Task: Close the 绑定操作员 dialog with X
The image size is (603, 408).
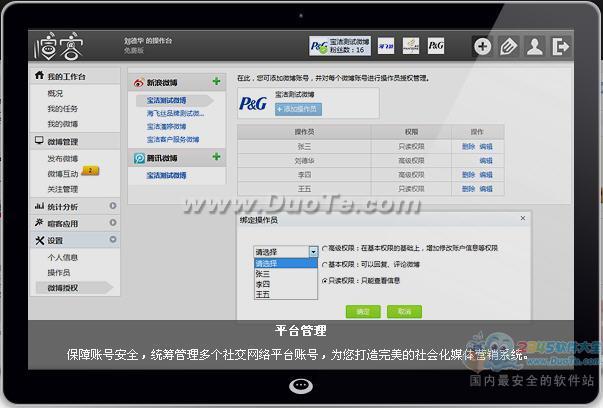Action: coord(523,218)
